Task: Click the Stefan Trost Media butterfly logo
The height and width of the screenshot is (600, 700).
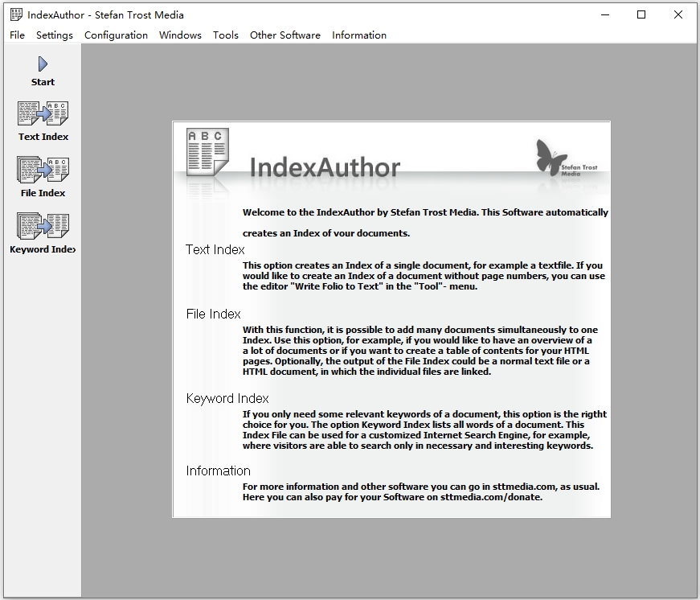Action: pos(552,158)
